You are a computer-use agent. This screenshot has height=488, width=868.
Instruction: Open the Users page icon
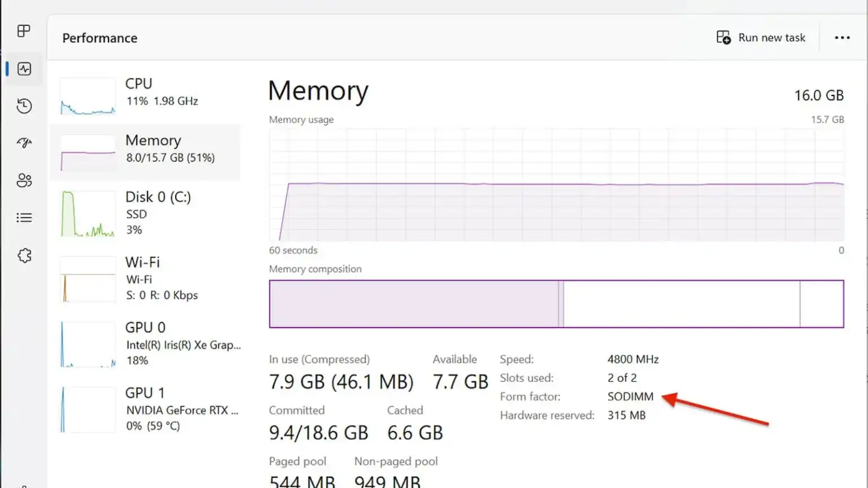pyautogui.click(x=24, y=181)
